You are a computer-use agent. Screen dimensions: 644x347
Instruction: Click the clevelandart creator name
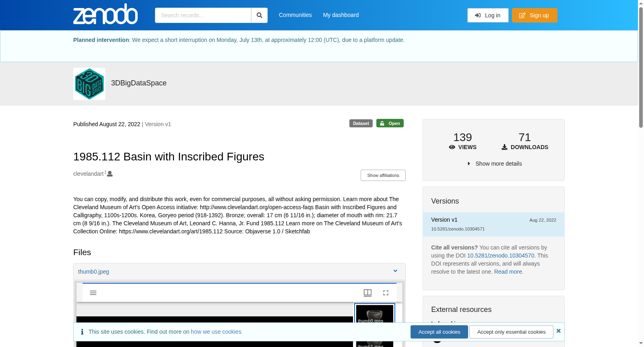point(89,174)
